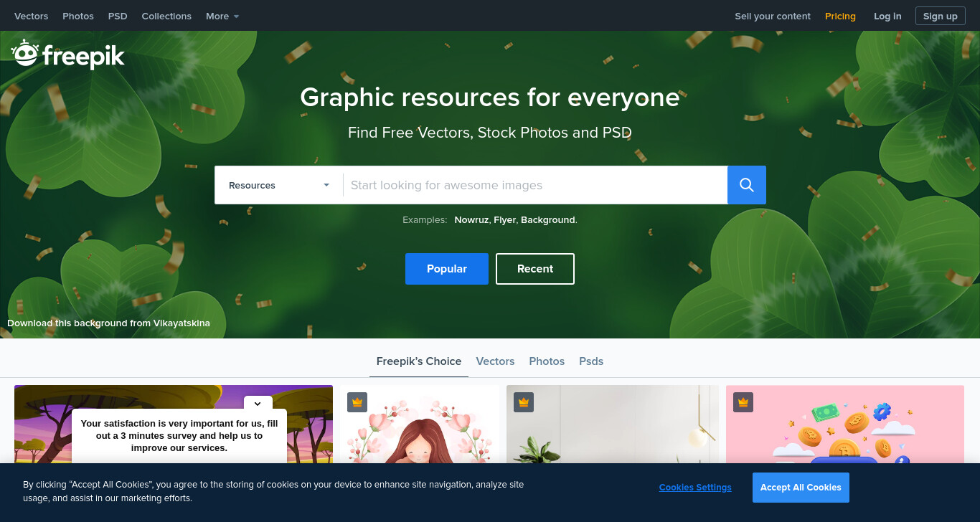The height and width of the screenshot is (522, 980).
Task: Open the Pricing link
Action: pos(840,16)
